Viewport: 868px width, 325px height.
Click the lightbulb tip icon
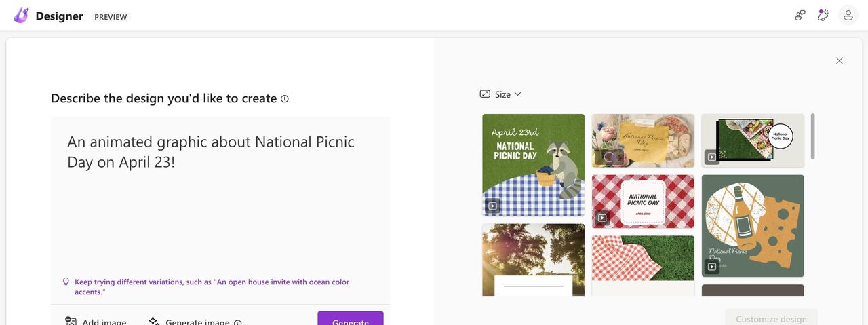click(66, 282)
